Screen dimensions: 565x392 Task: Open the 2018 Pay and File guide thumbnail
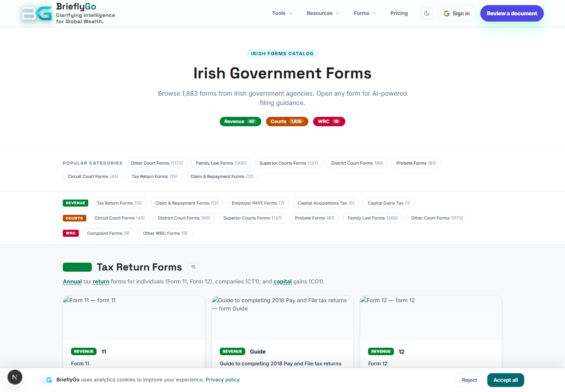coord(282,318)
